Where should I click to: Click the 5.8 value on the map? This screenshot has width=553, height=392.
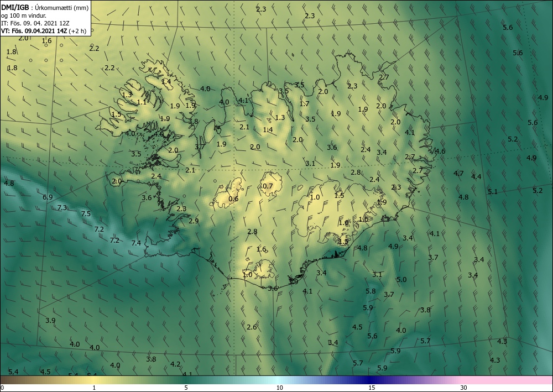371,291
